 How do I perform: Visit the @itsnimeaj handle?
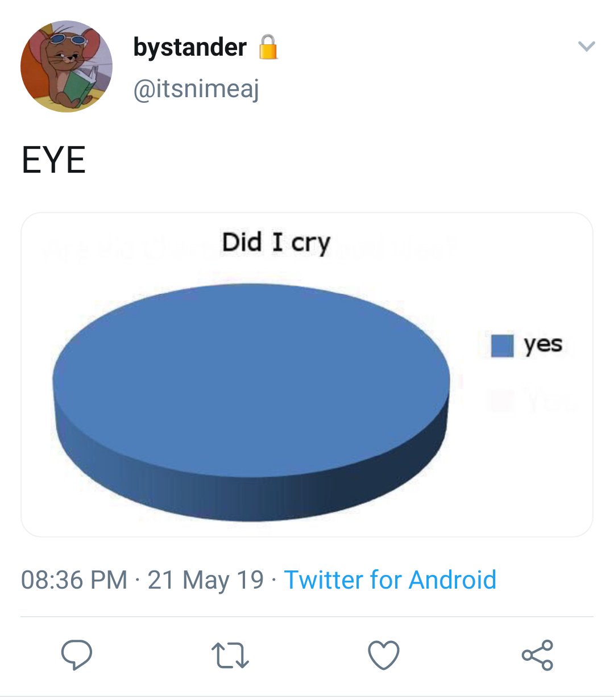196,89
